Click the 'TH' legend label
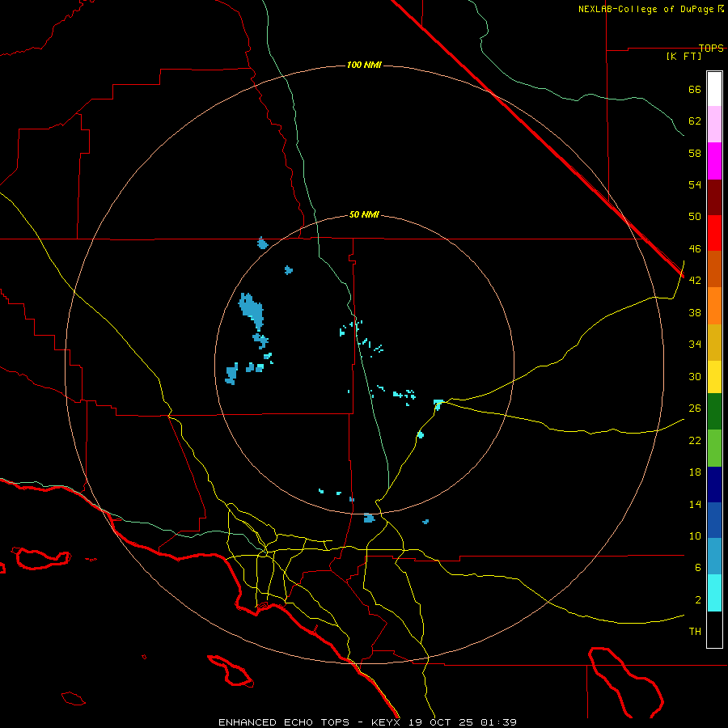Screen dimensions: 728x728 pyautogui.click(x=695, y=632)
